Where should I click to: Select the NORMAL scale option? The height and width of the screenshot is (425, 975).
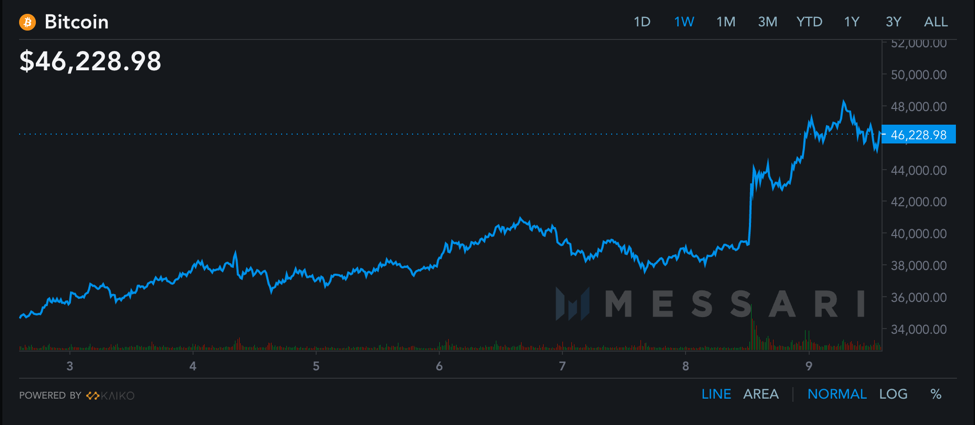click(837, 394)
